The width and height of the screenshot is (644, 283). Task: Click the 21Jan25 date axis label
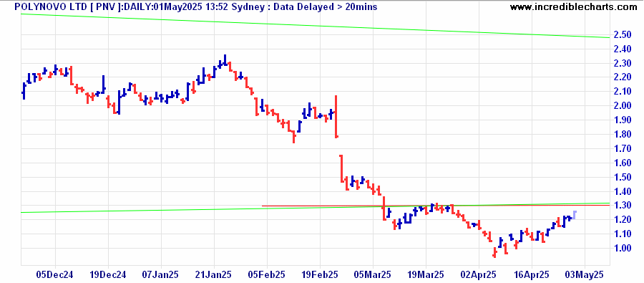(214, 274)
